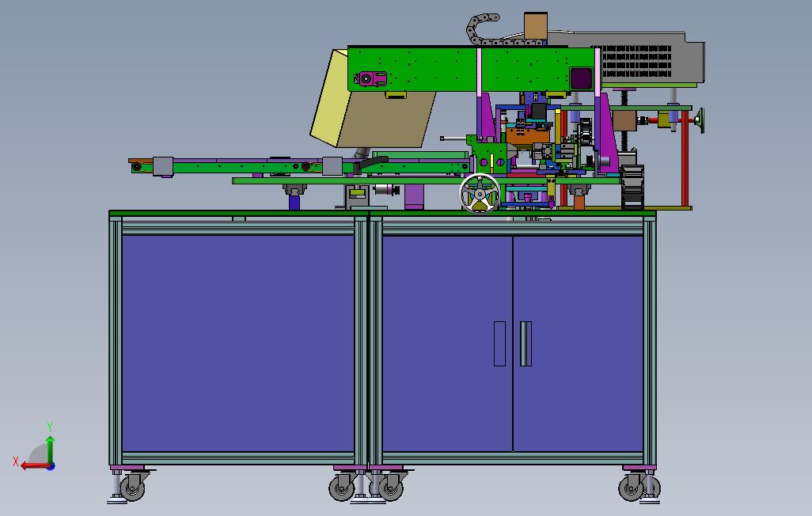Pick the left door handle on right cabinet

(x=499, y=344)
